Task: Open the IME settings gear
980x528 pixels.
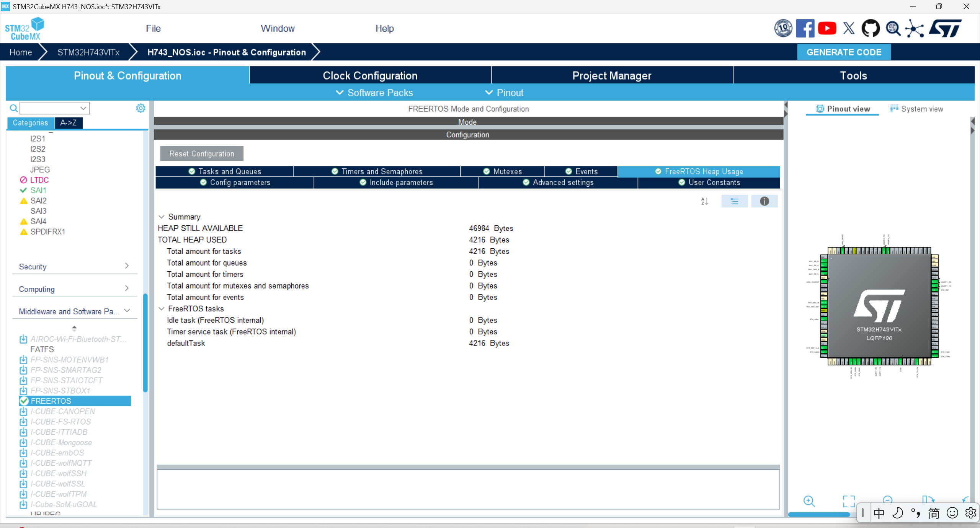Action: pyautogui.click(x=970, y=513)
